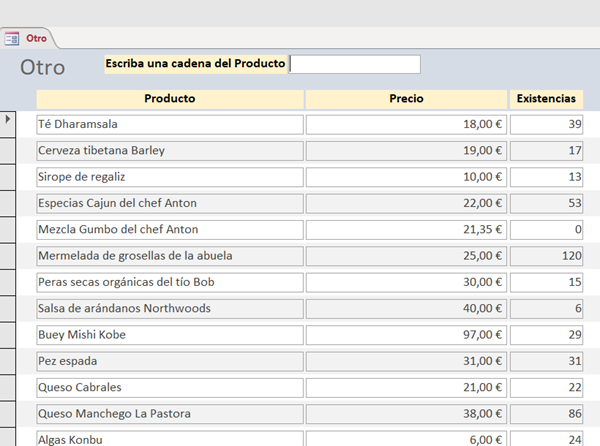Select the Otro form tab

coord(36,38)
